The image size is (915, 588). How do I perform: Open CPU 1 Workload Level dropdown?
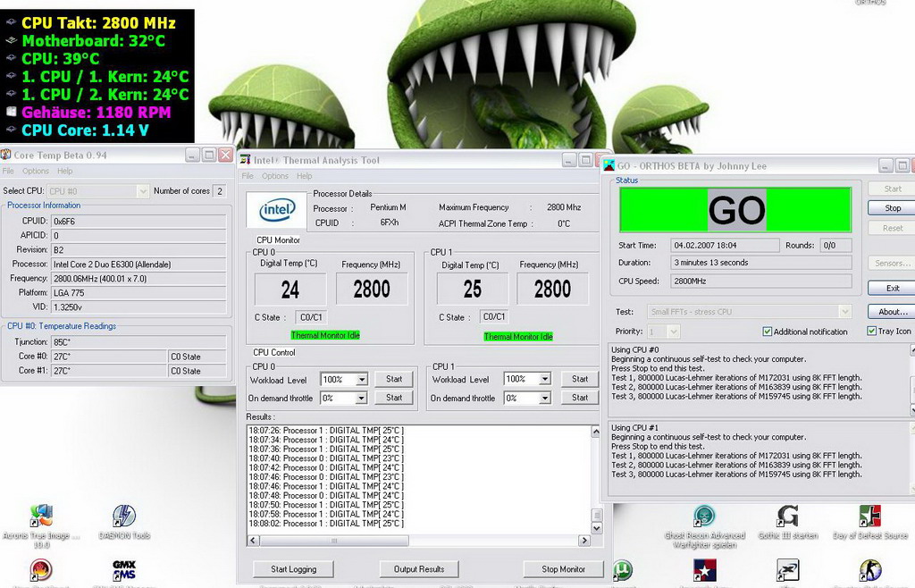point(544,379)
